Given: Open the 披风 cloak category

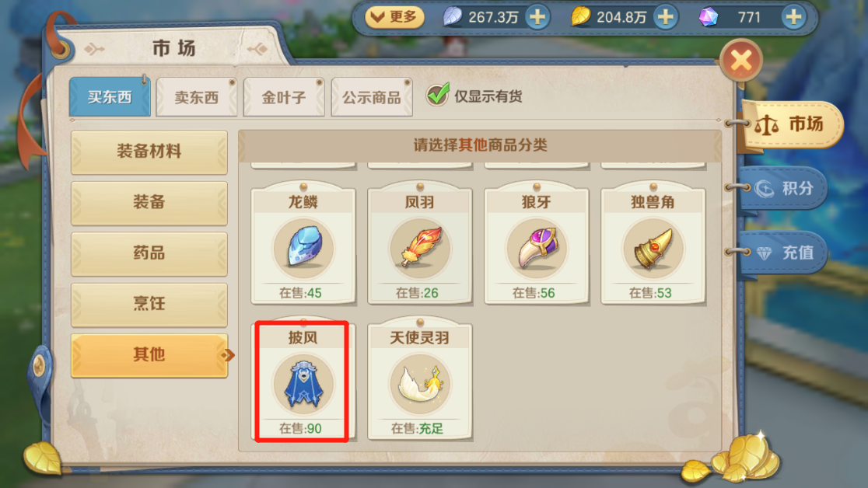Looking at the screenshot, I should click(x=303, y=382).
